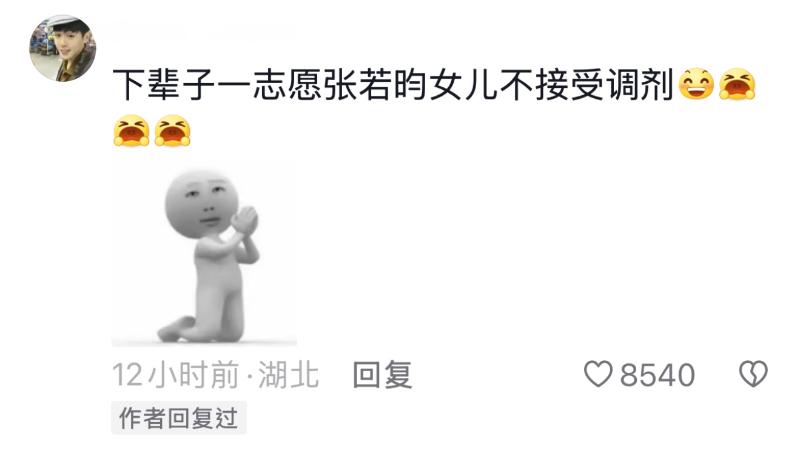
Task: Open the commenter's round profile avatar
Action: point(63,48)
